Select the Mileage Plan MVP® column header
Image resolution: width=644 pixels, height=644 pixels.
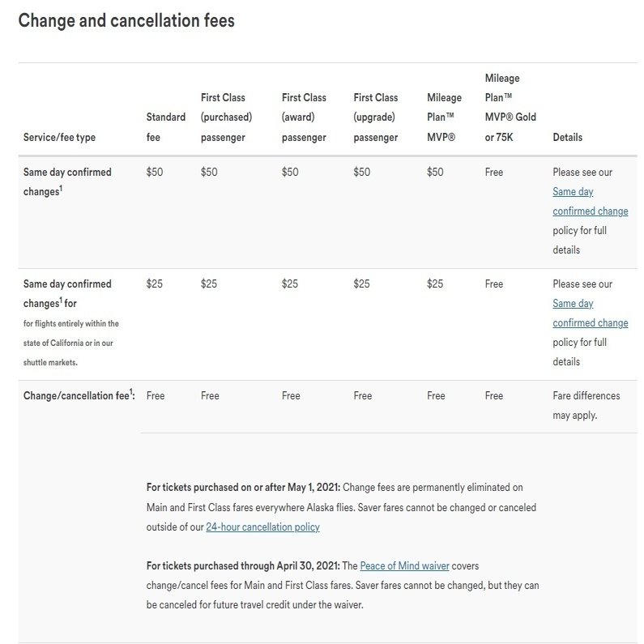(x=444, y=117)
